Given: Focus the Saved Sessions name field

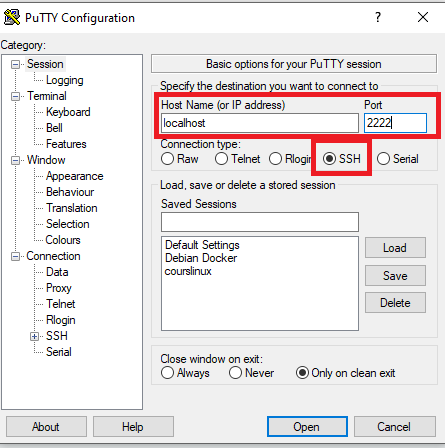Looking at the screenshot, I should [260, 222].
